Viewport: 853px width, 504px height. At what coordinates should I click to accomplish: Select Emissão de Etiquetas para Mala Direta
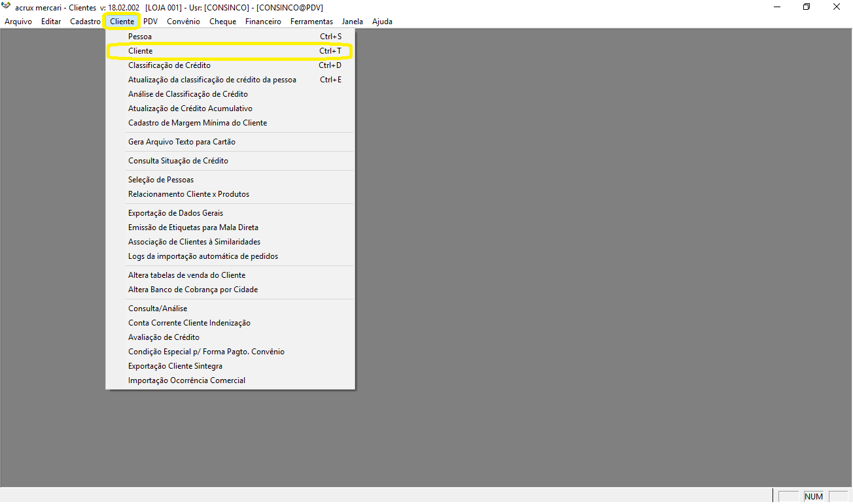(x=193, y=227)
